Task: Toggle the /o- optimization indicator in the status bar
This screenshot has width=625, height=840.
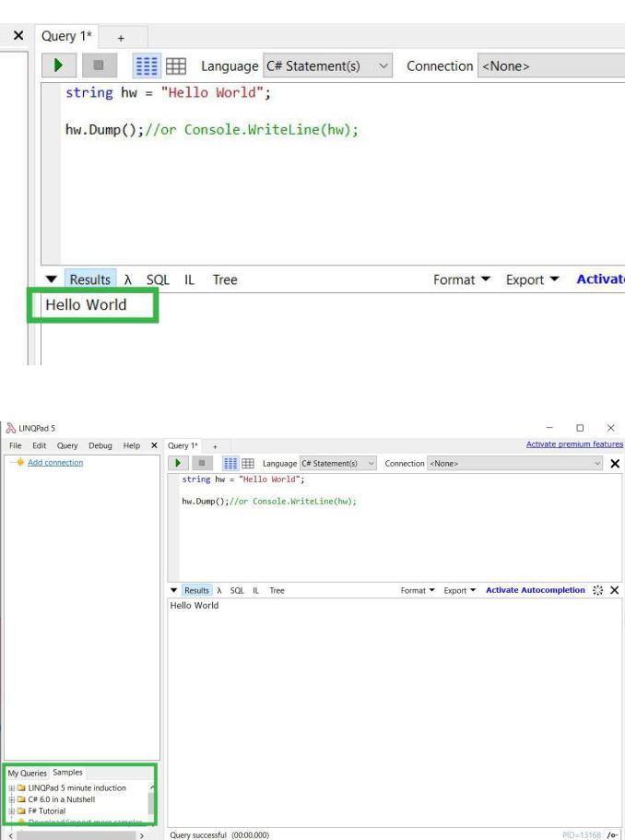Action: (612, 835)
